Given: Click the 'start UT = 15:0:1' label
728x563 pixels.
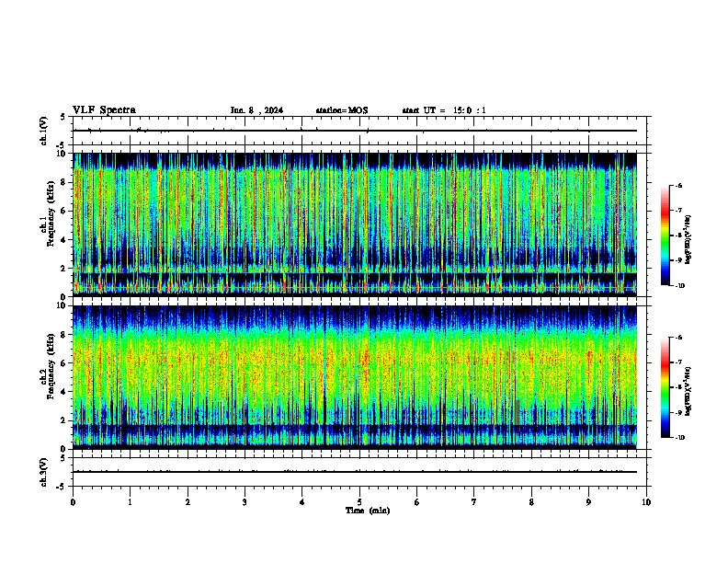Looking at the screenshot, I should [x=444, y=110].
